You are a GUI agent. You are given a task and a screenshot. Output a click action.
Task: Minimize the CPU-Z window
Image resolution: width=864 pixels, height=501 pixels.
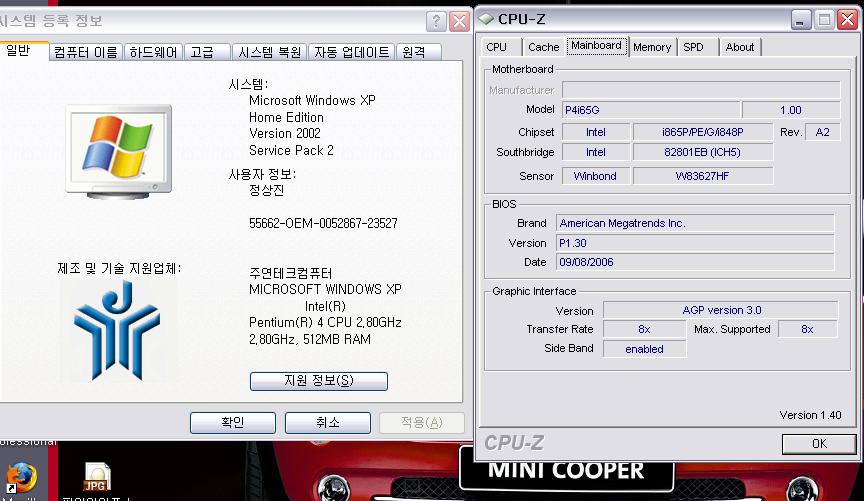[801, 19]
